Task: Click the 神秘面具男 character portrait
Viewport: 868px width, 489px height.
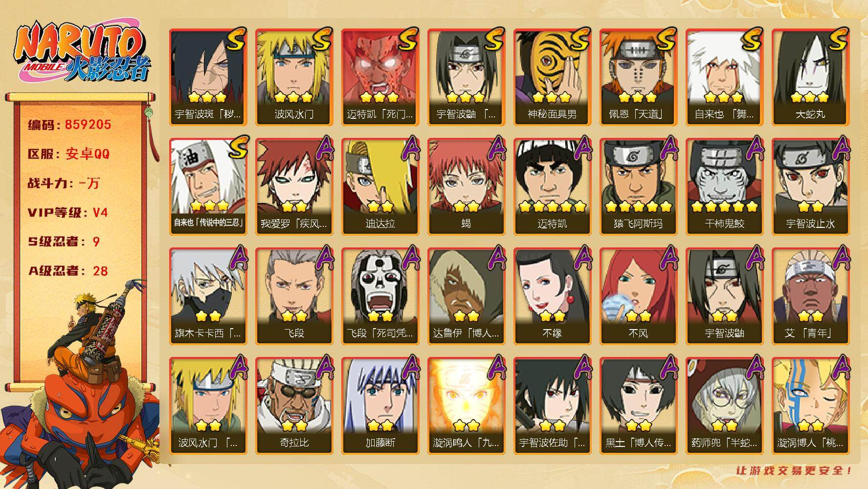Action: 552,77
